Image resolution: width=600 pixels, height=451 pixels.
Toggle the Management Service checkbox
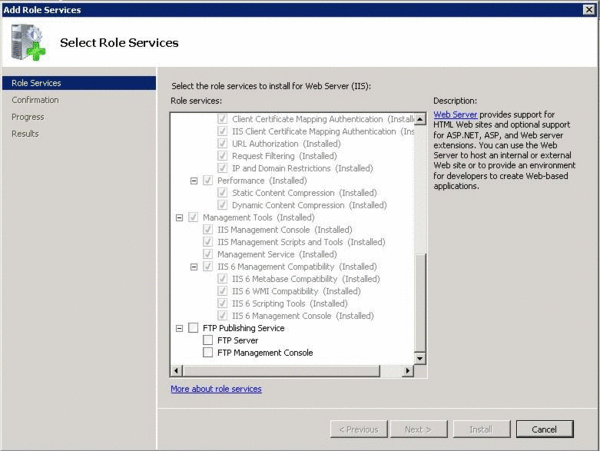point(208,254)
